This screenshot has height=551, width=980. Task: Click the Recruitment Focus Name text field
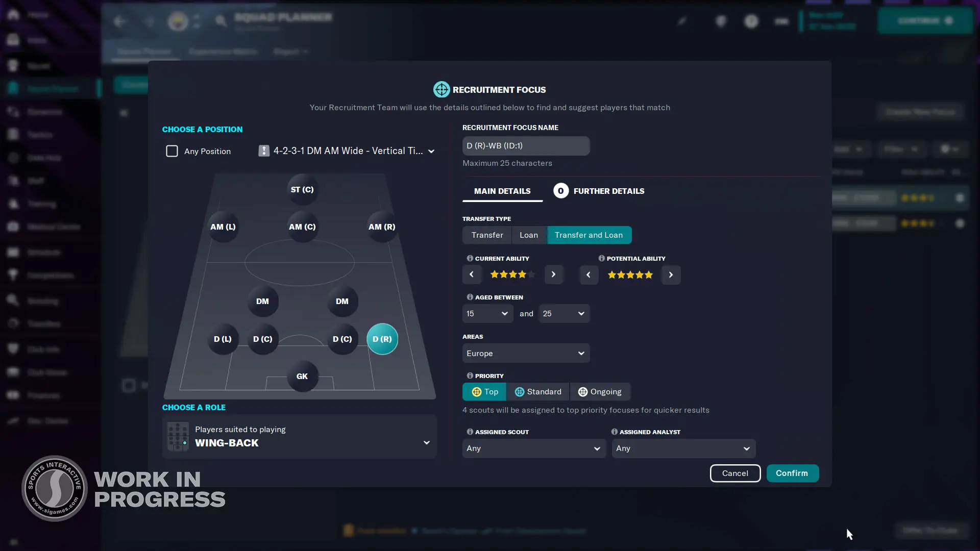pyautogui.click(x=526, y=146)
